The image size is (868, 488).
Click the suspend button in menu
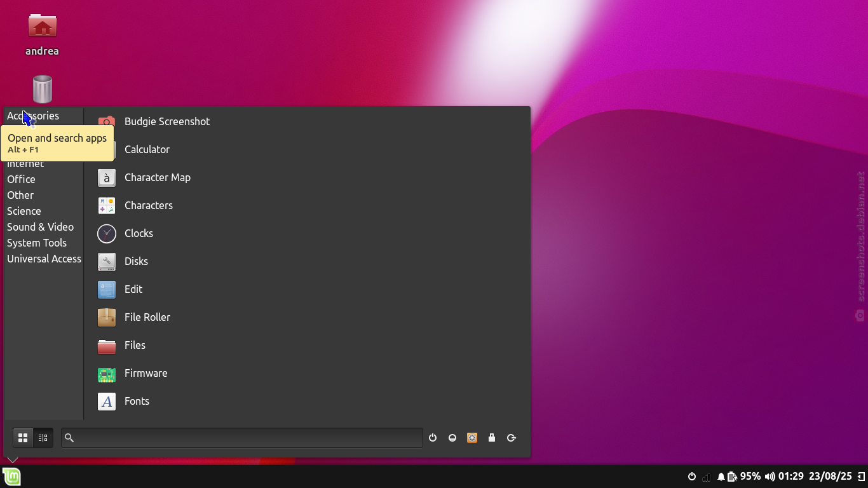coord(452,438)
